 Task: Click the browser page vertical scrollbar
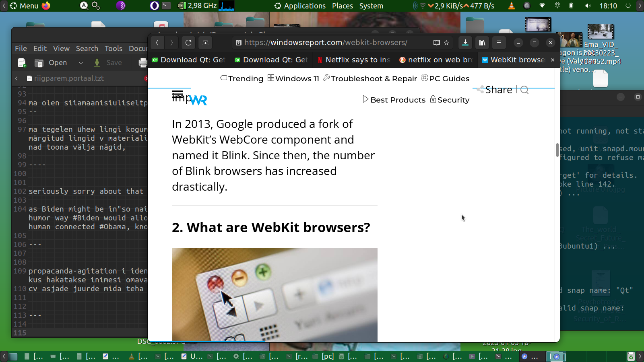coord(557,150)
